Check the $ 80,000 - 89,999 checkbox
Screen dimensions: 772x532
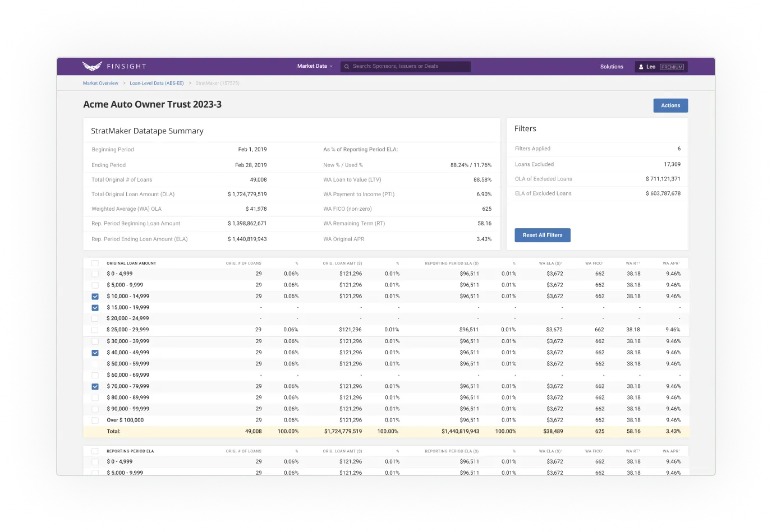pos(95,397)
